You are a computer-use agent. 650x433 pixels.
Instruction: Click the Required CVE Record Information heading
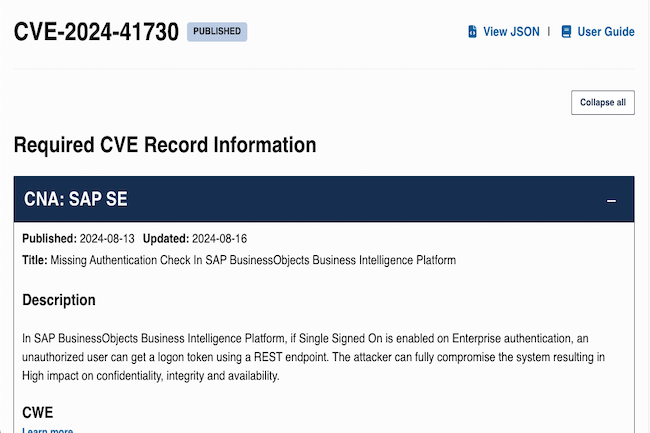(165, 145)
